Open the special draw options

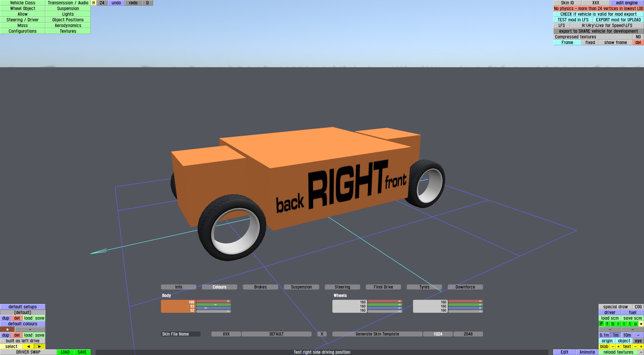pyautogui.click(x=615, y=307)
